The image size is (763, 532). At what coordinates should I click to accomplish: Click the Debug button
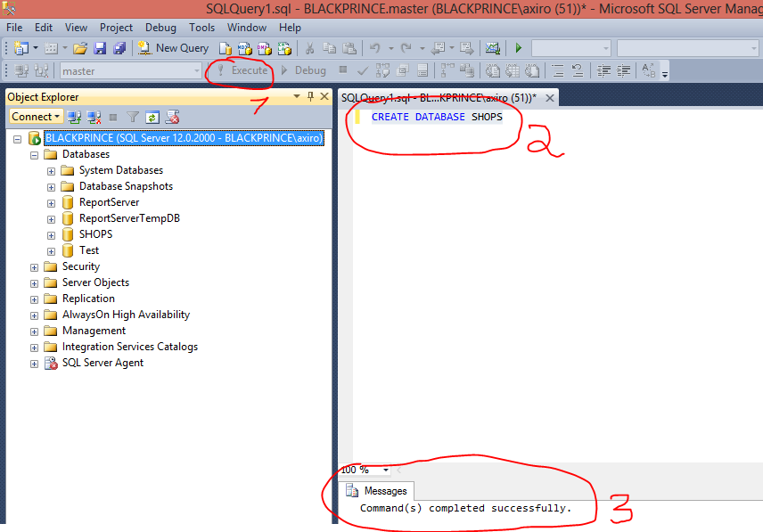[x=304, y=70]
